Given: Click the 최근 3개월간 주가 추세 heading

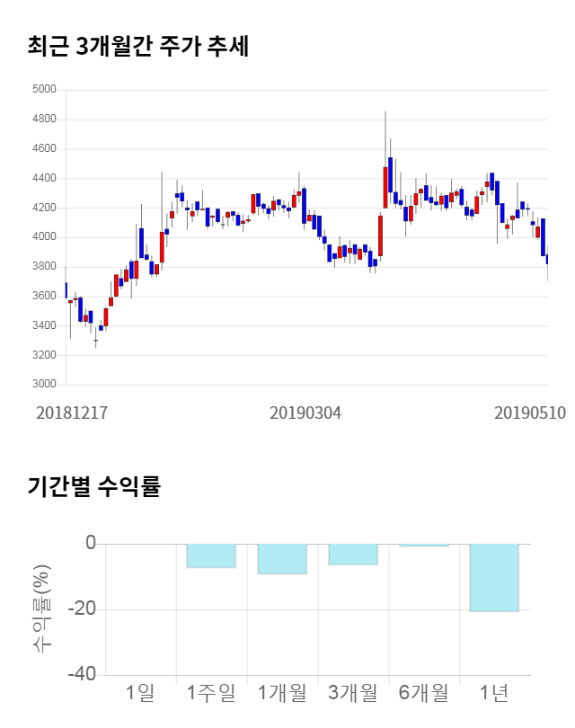Looking at the screenshot, I should 138,46.
